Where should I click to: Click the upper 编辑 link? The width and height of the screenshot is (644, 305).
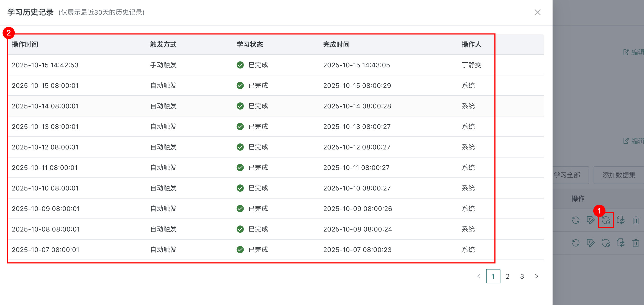click(x=635, y=52)
